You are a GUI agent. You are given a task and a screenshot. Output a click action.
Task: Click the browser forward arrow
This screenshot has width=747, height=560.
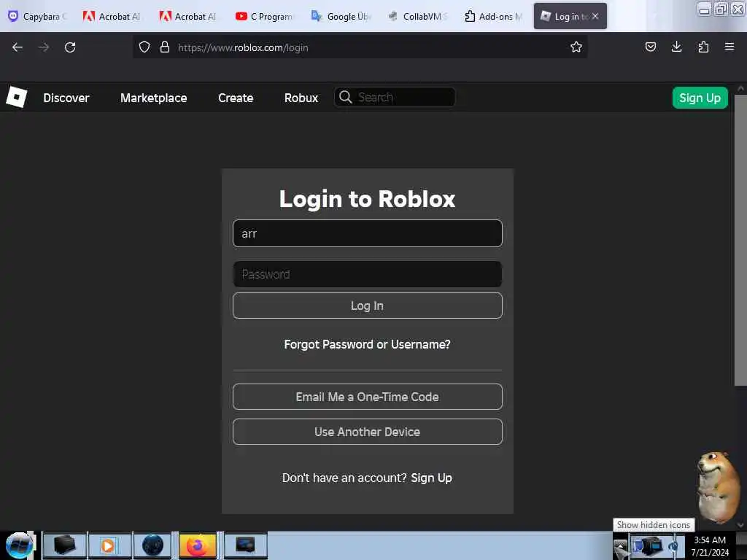[44, 47]
